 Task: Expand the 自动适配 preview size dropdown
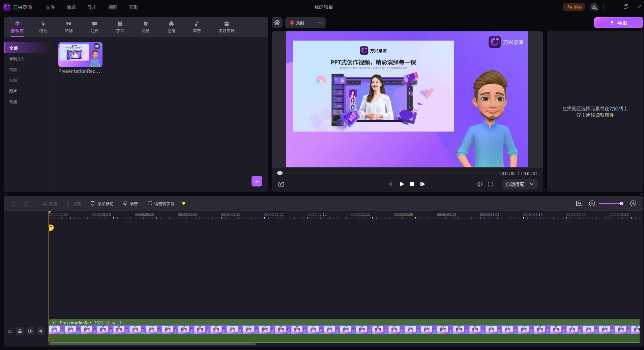point(520,184)
